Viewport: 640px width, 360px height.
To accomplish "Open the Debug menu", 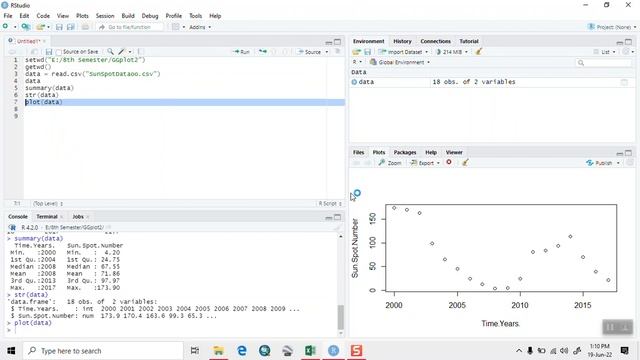I will pyautogui.click(x=150, y=16).
